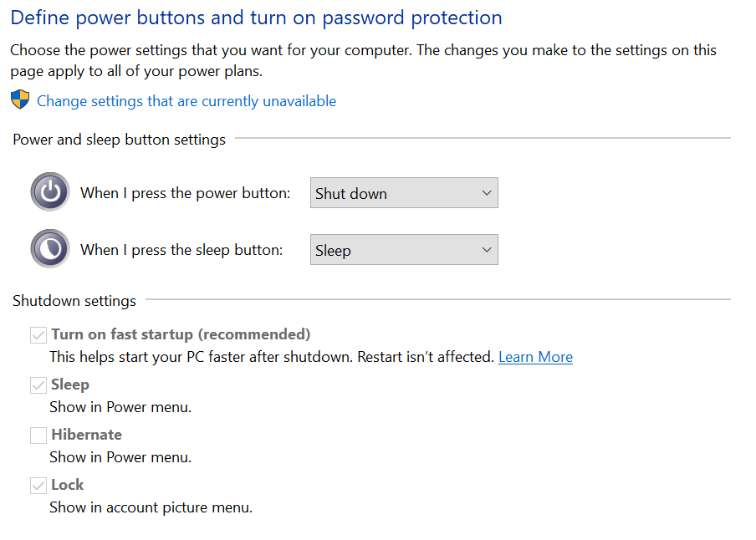The height and width of the screenshot is (540, 756).
Task: Enable the Hibernate checkbox
Action: (38, 436)
